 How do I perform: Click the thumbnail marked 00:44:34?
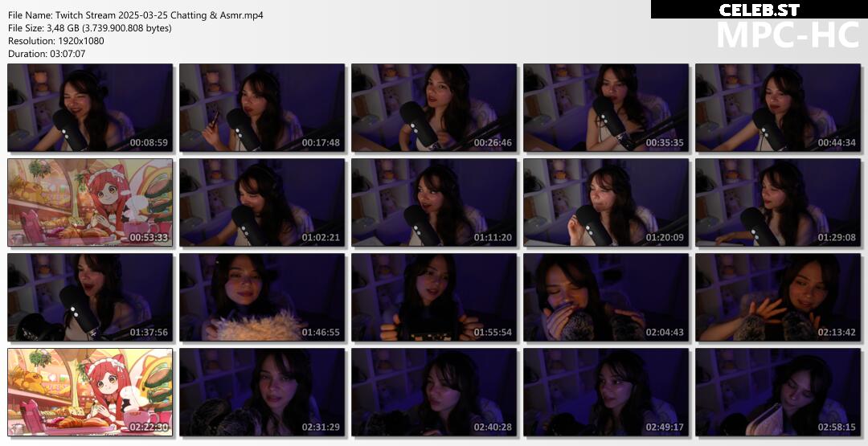click(778, 108)
